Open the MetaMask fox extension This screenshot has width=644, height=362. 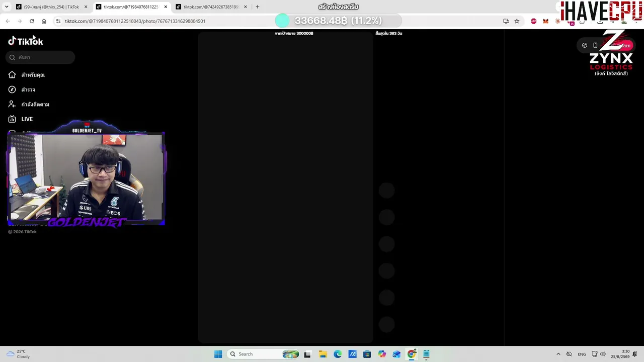tap(545, 21)
